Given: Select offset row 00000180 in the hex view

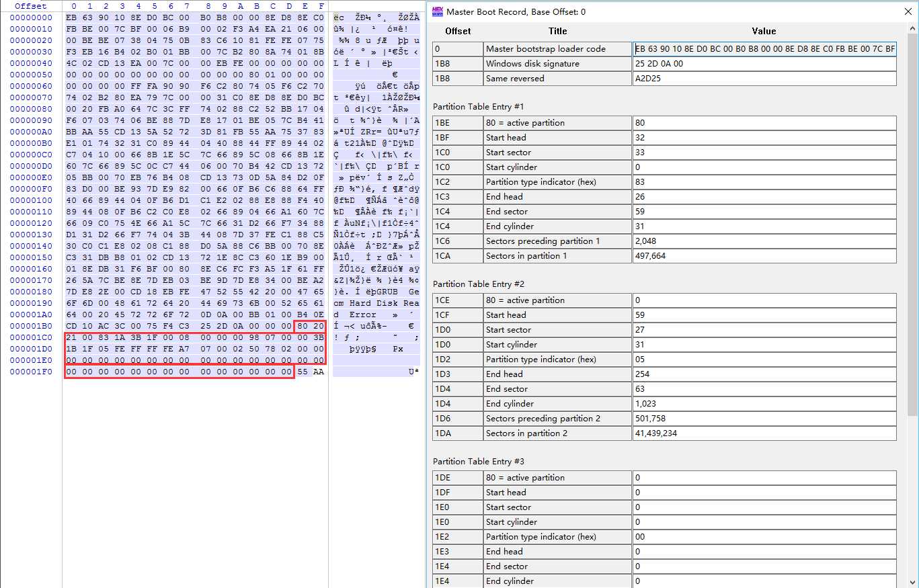Looking at the screenshot, I should (31, 292).
